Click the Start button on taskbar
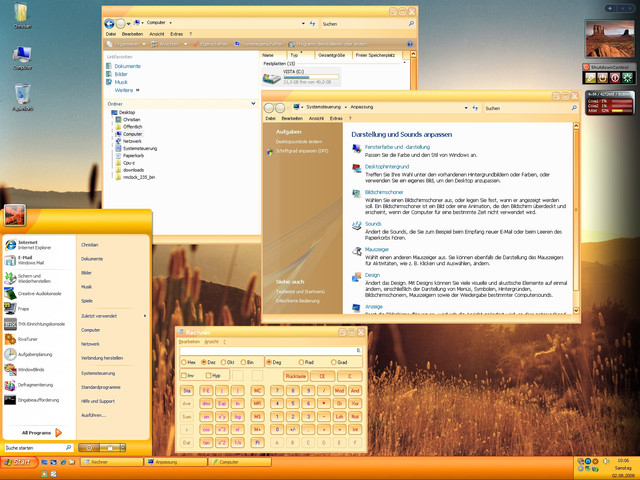640x480 pixels. [x=19, y=462]
